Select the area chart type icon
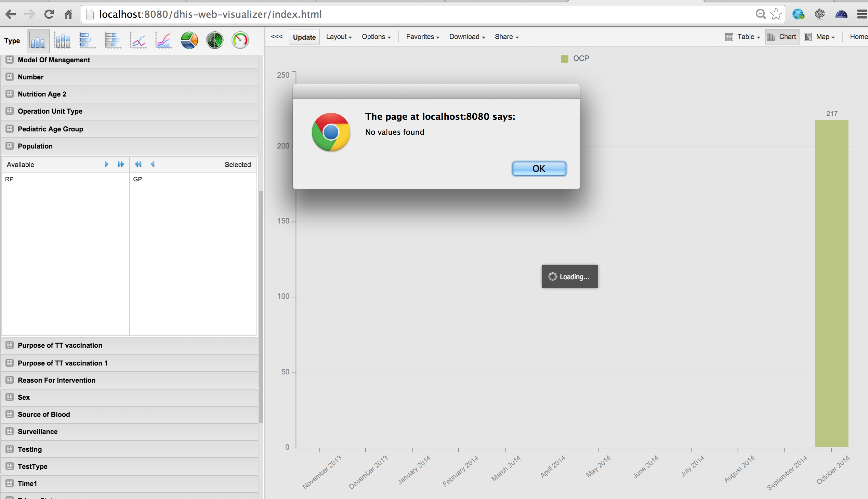The width and height of the screenshot is (868, 499). (x=163, y=41)
